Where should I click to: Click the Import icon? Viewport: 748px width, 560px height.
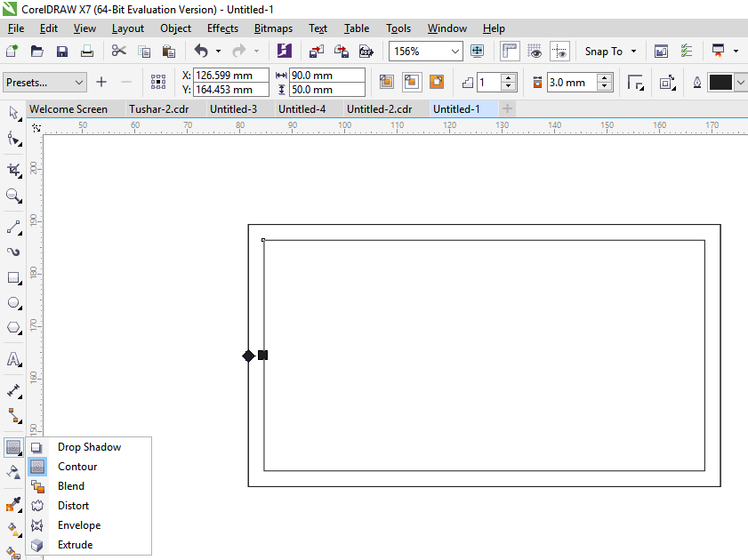317,51
